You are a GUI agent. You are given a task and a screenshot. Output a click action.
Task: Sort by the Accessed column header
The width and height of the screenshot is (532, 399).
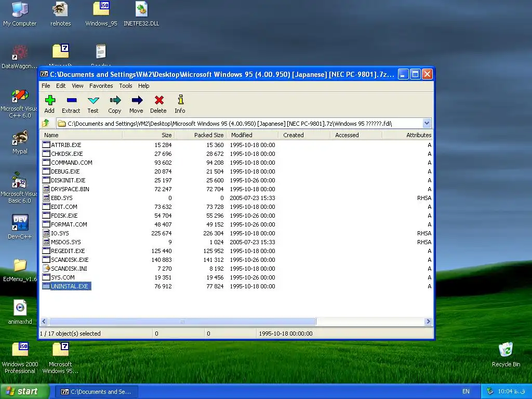[356, 135]
